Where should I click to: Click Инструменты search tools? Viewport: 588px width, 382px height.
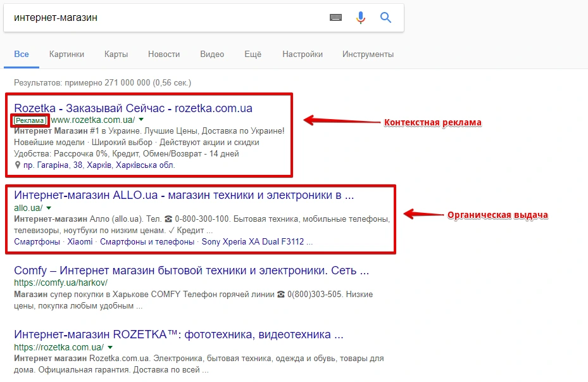point(368,54)
